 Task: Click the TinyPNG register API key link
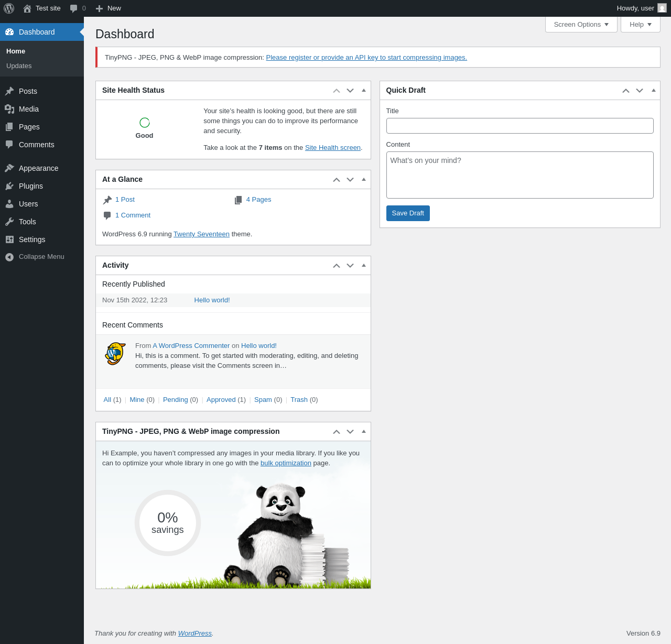point(366,58)
